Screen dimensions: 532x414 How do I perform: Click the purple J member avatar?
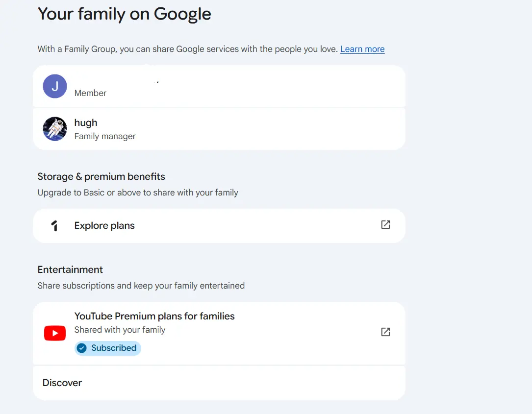(x=55, y=86)
